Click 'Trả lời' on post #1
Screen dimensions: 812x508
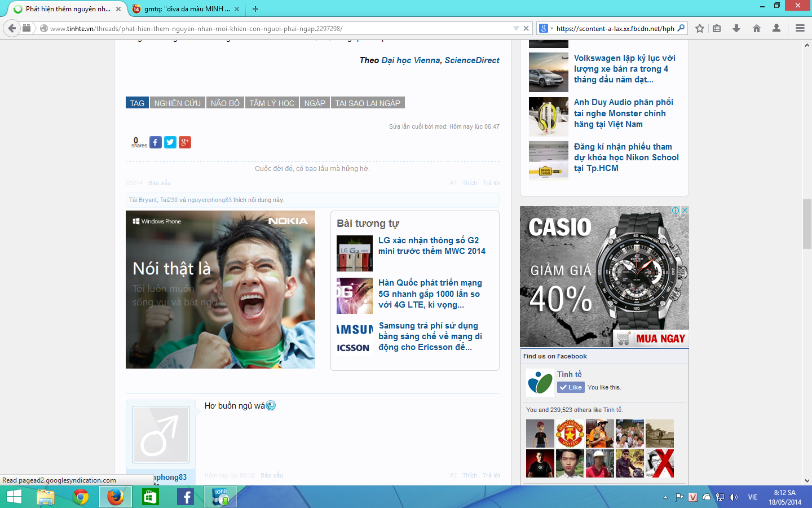coord(491,183)
